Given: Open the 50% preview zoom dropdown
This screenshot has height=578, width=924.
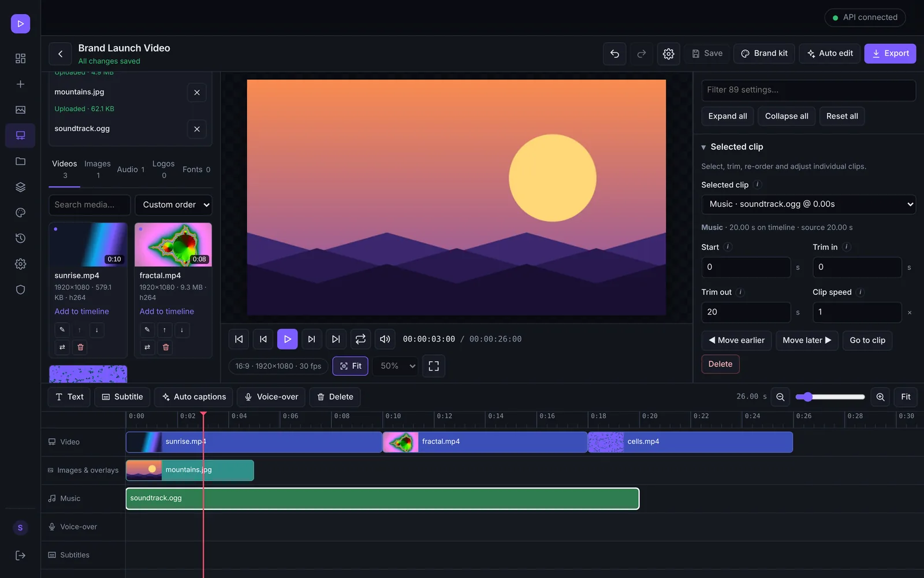Looking at the screenshot, I should click(396, 366).
